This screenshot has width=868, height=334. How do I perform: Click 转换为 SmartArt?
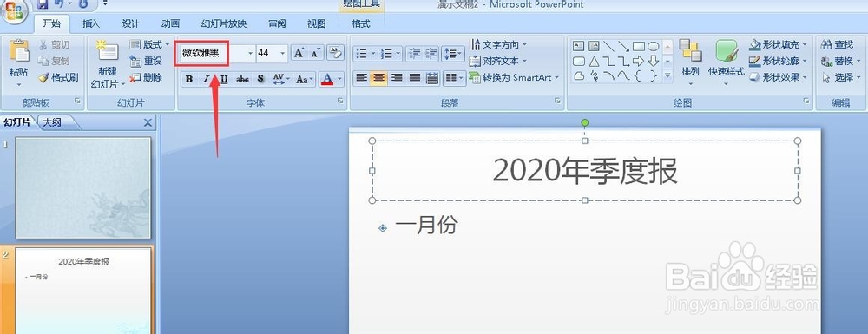click(514, 77)
